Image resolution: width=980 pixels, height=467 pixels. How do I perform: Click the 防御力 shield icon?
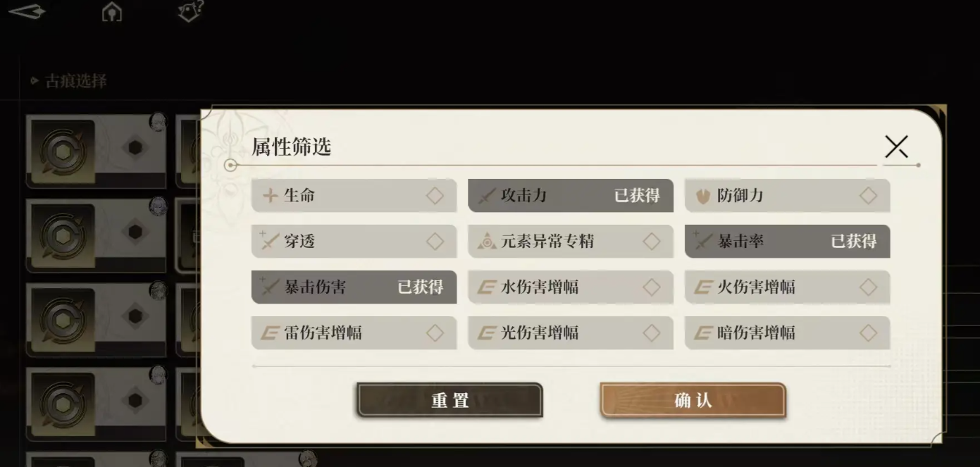click(x=702, y=197)
